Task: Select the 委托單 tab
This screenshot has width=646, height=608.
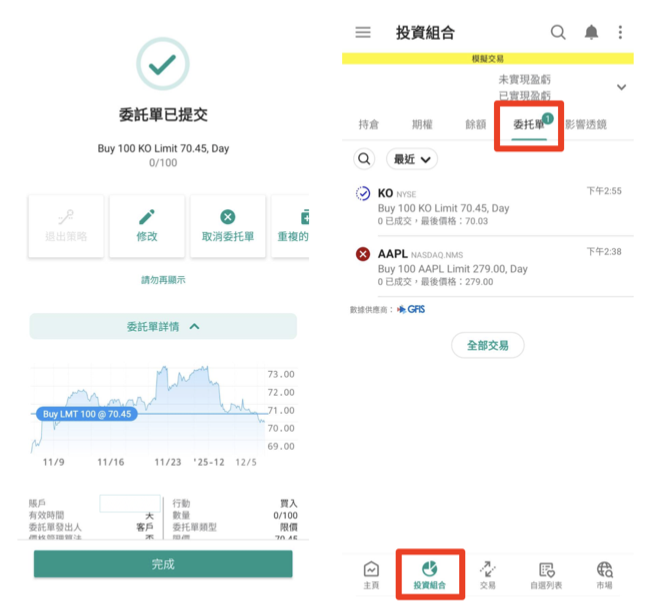Action: pos(529,124)
